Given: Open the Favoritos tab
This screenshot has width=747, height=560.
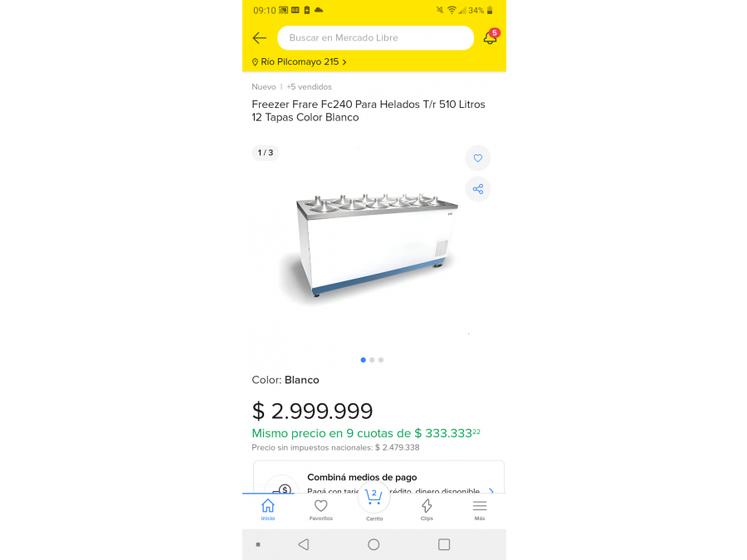Looking at the screenshot, I should point(321,509).
